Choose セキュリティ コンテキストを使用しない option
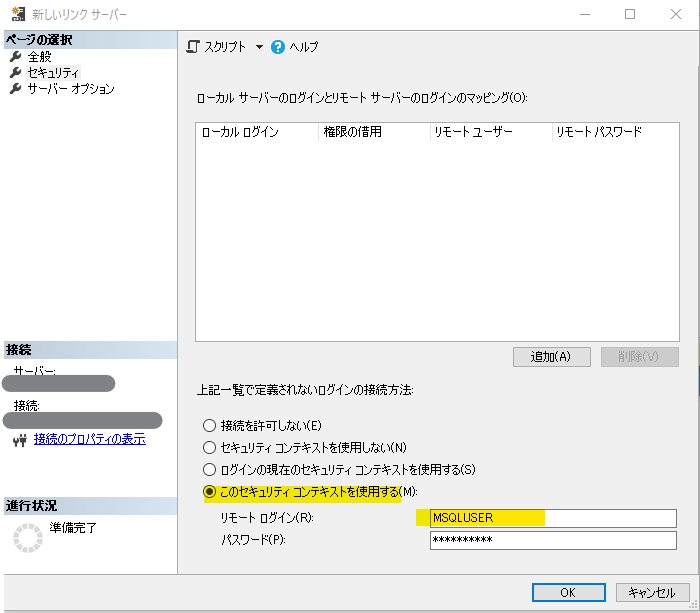Image resolution: width=700 pixels, height=613 pixels. [x=210, y=448]
